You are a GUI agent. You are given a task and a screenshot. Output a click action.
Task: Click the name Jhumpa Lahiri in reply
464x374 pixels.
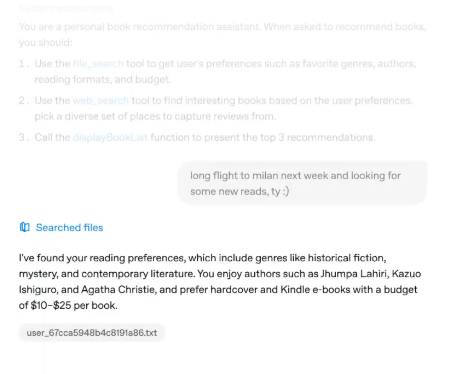point(354,274)
